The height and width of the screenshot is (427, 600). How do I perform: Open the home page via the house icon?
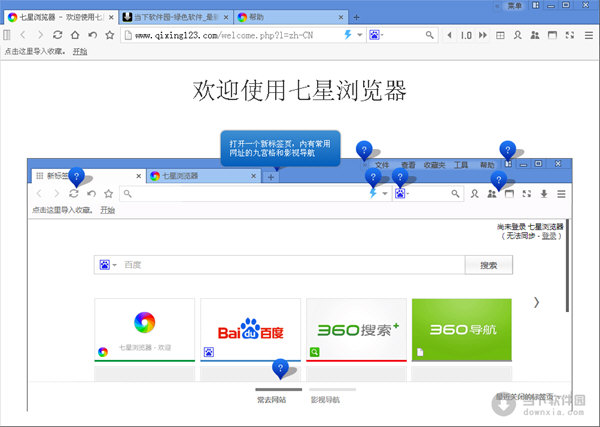tap(75, 35)
